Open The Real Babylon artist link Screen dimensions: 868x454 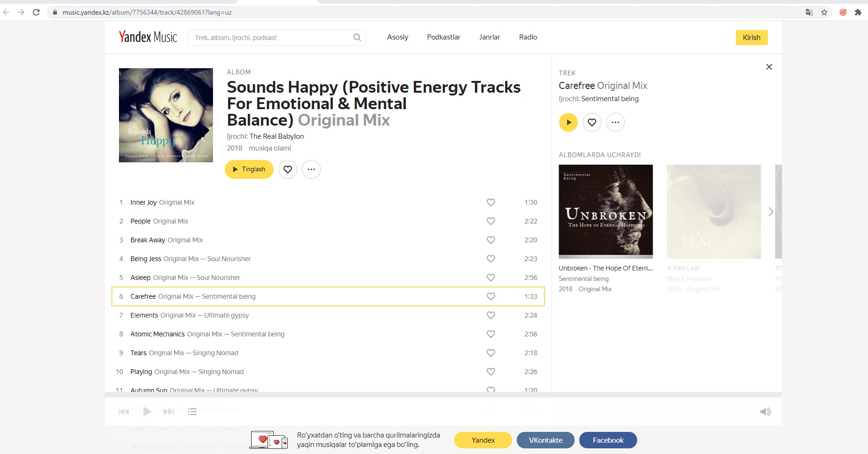[276, 136]
